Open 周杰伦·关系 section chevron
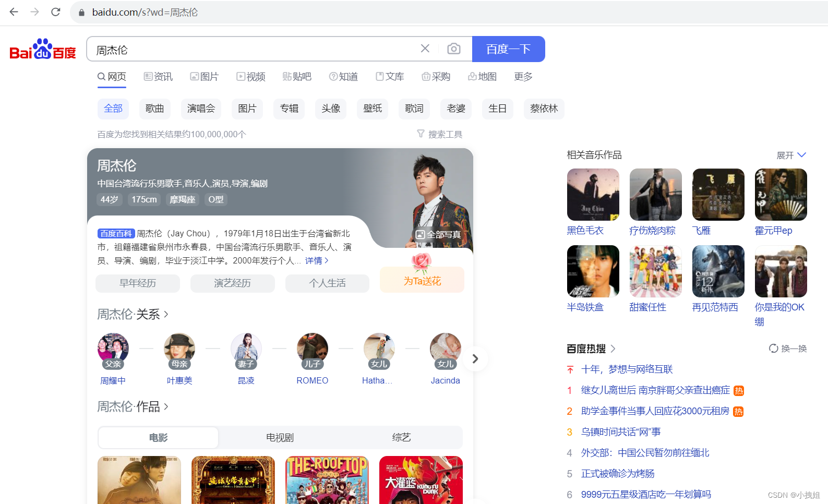This screenshot has height=504, width=828. (166, 314)
